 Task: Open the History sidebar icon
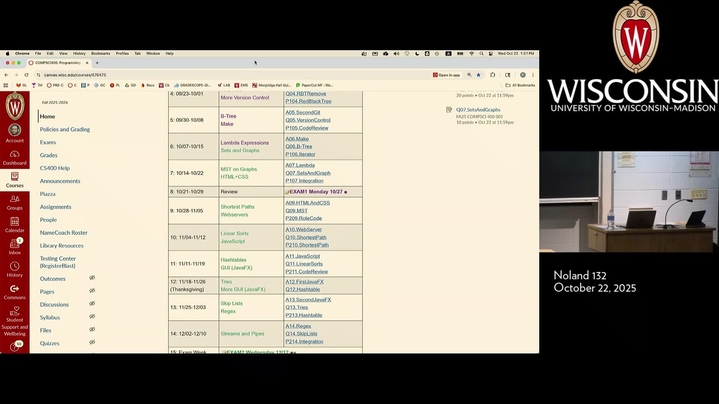point(14,268)
